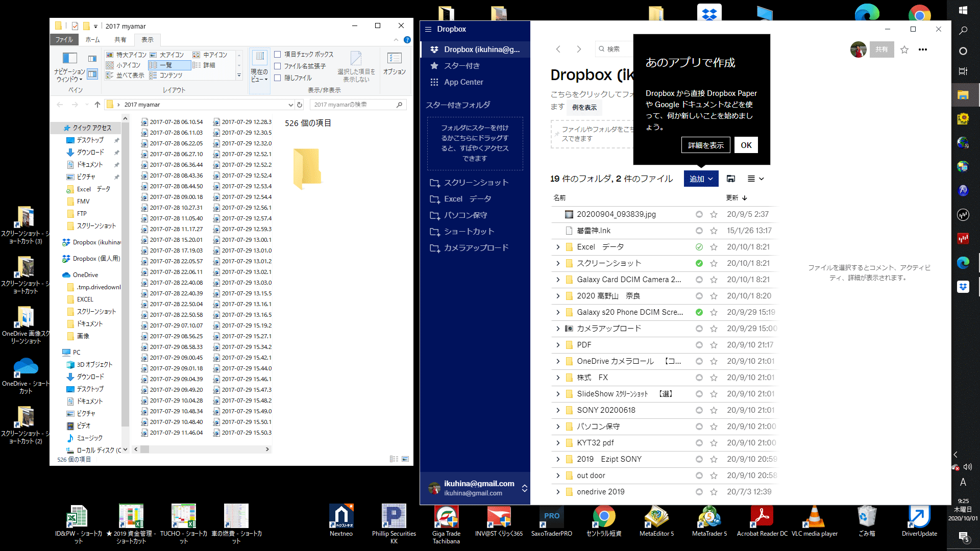Click the up-folder arrow in Explorer
Screen dimensions: 980x551
pyautogui.click(x=97, y=105)
